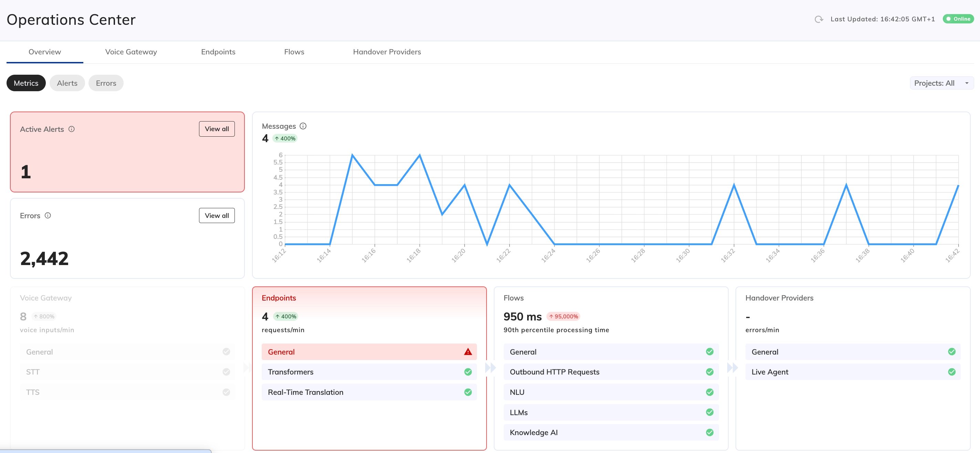Click View all in Errors card

coord(217,216)
